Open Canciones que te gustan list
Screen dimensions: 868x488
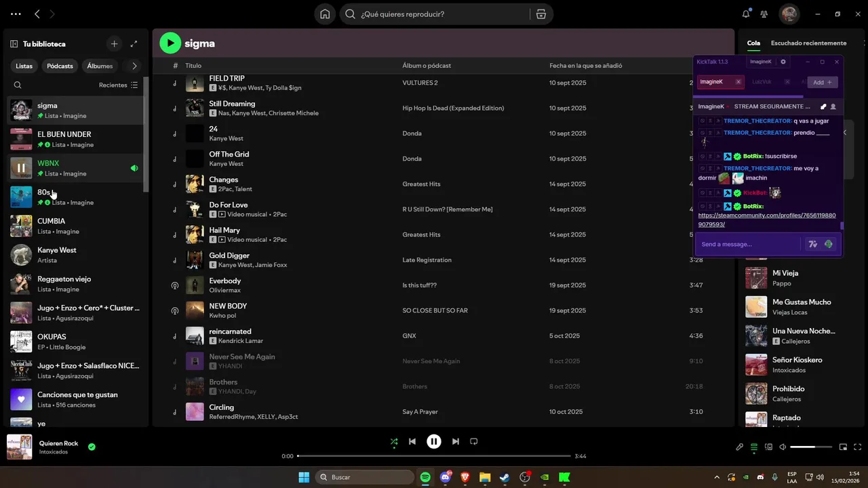75,400
